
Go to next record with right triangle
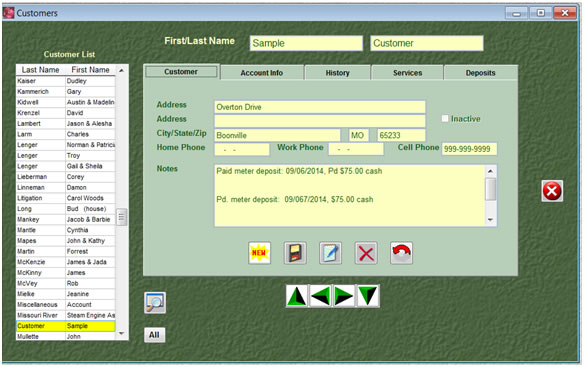point(343,296)
